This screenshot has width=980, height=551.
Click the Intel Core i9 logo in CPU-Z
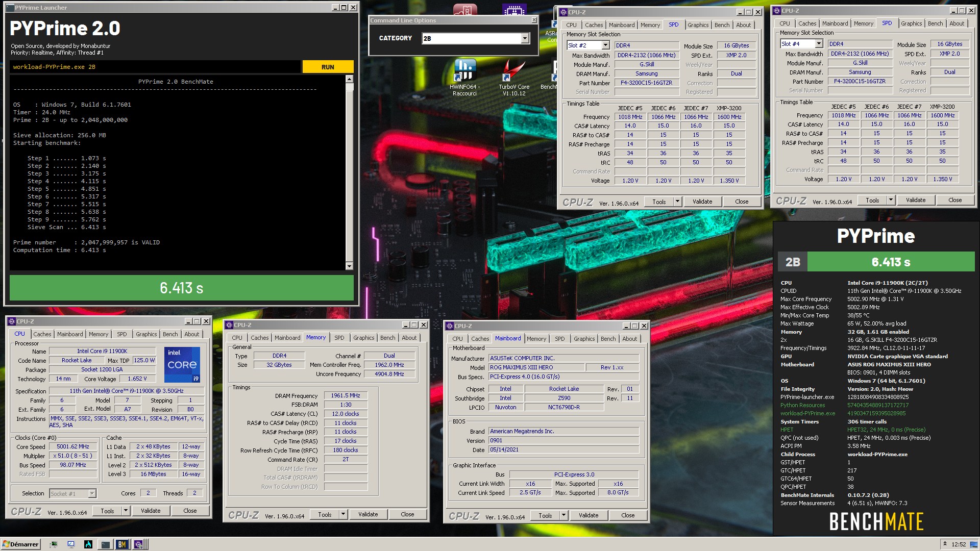point(182,365)
